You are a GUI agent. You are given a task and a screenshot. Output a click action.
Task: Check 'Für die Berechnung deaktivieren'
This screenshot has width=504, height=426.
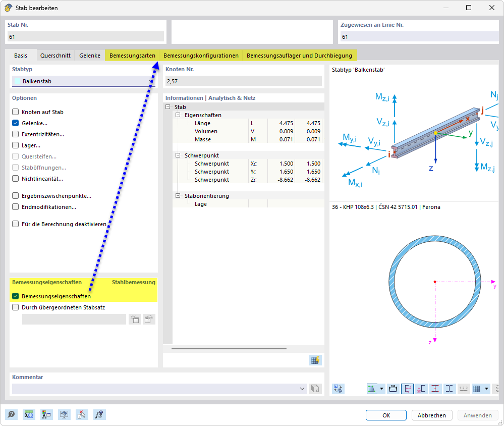click(16, 224)
